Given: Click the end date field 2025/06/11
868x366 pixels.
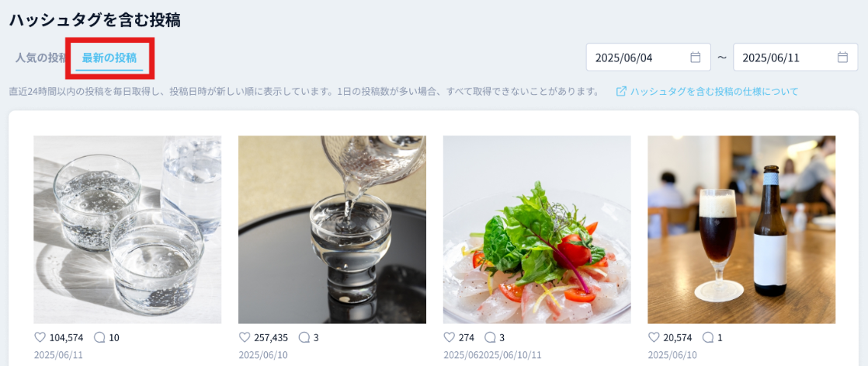Looking at the screenshot, I should pyautogui.click(x=796, y=57).
